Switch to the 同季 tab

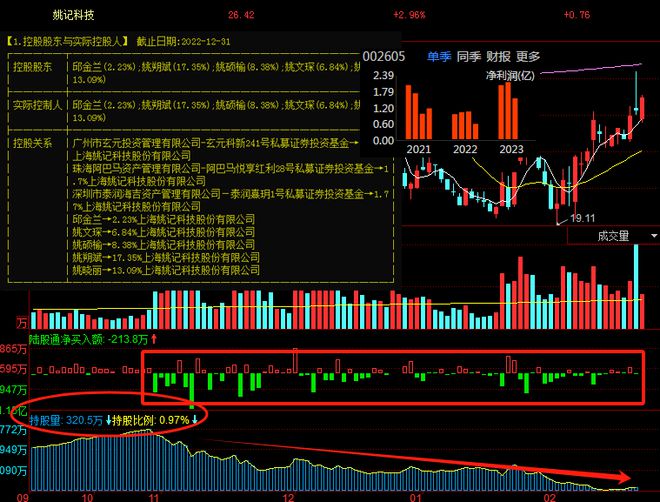pos(468,56)
